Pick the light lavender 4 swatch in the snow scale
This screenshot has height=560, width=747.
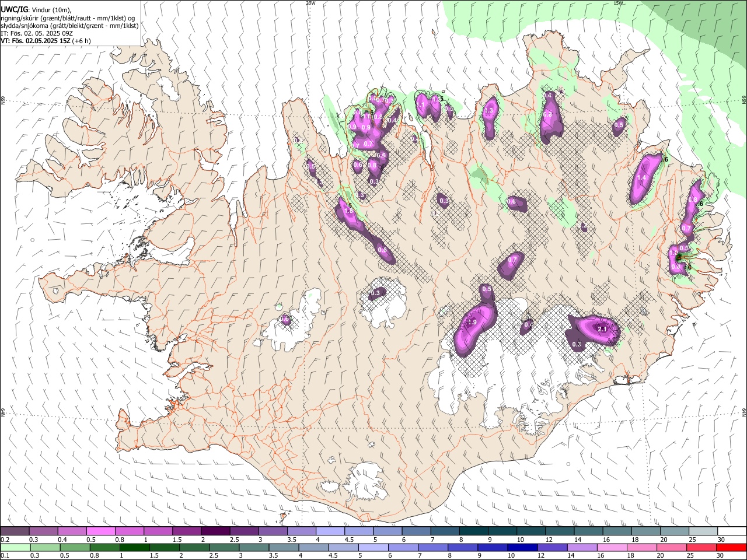330,531
